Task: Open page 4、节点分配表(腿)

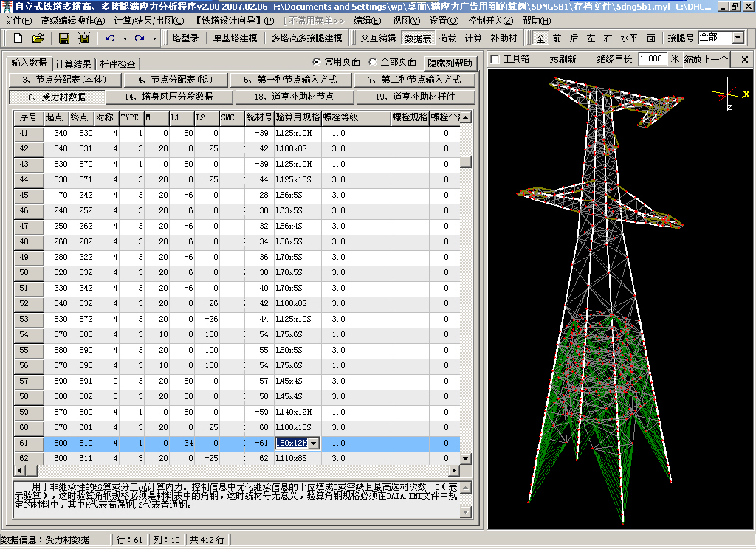Action: tap(175, 80)
